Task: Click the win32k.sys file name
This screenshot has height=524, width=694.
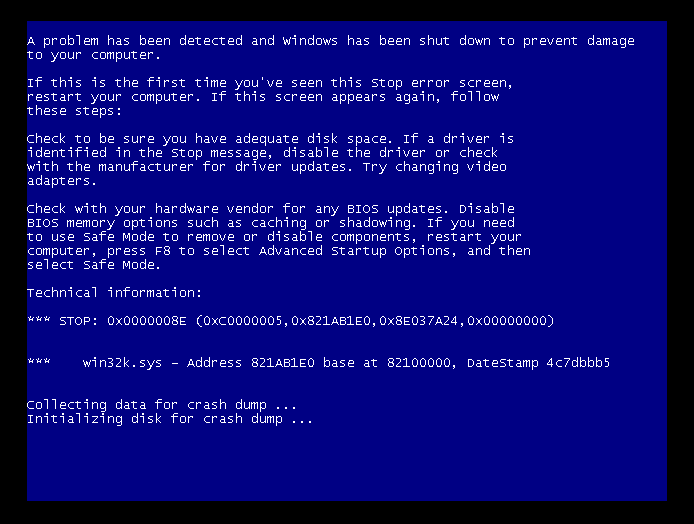Action: [122, 363]
